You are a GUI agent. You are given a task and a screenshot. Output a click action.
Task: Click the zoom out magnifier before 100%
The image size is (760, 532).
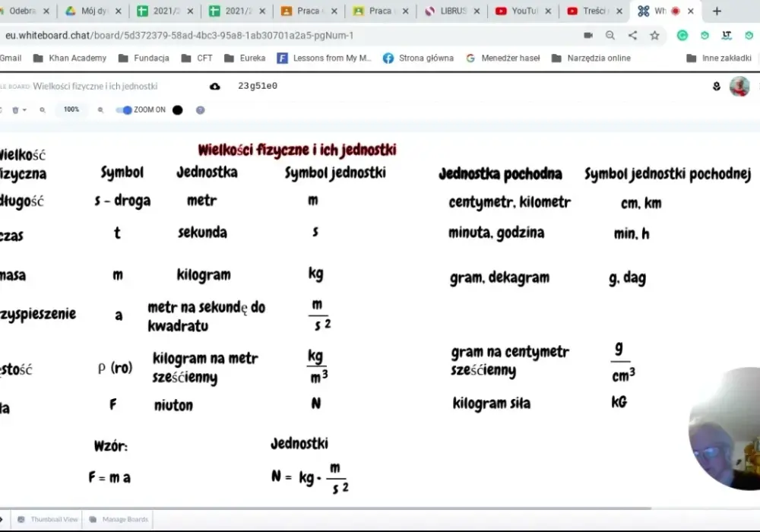click(43, 110)
